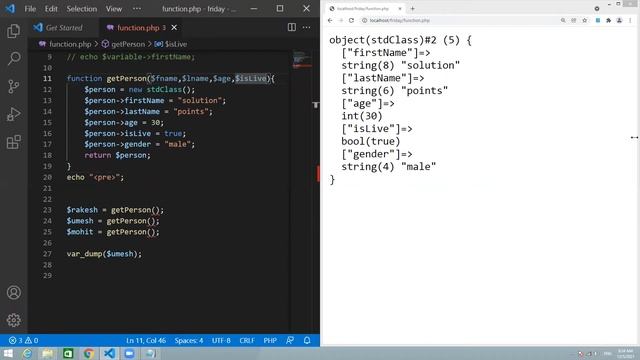Open the Run and Debug view
Screen dimensions: 640x360
tap(13, 114)
